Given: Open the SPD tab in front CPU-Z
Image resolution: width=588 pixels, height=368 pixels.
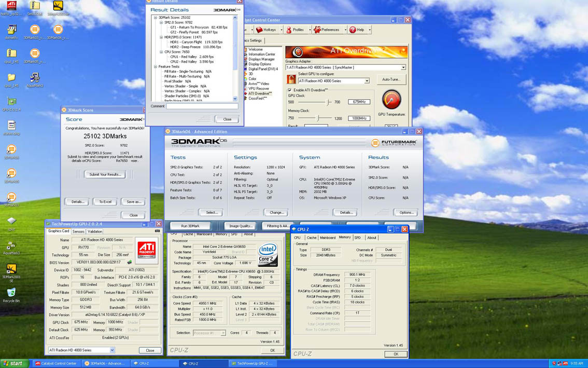Looking at the screenshot, I should pos(357,238).
